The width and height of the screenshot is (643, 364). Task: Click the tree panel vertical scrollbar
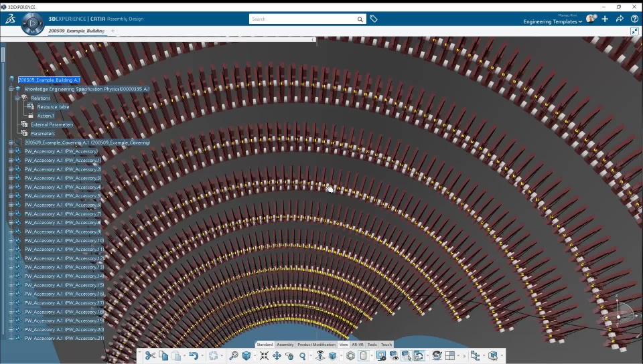tap(3, 55)
